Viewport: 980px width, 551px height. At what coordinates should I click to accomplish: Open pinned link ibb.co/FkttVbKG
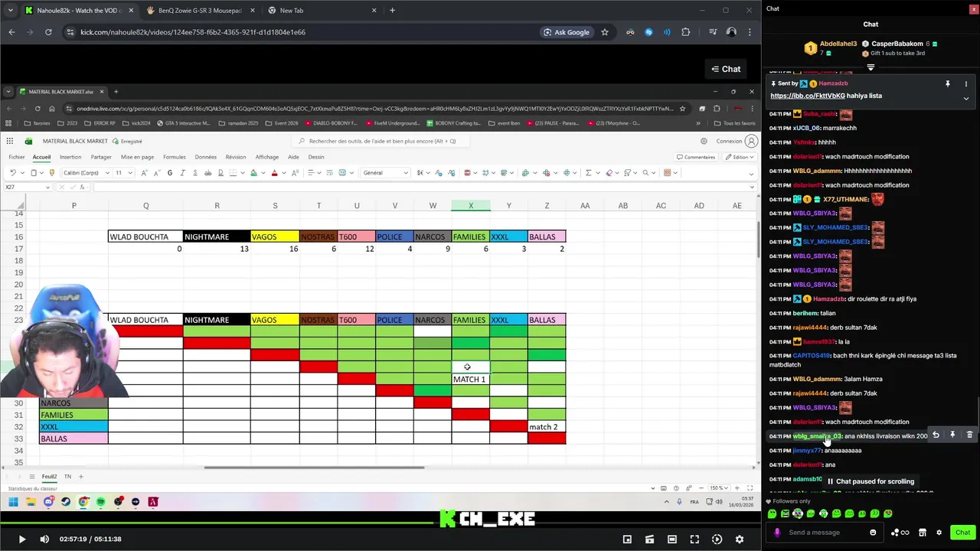[x=808, y=96]
